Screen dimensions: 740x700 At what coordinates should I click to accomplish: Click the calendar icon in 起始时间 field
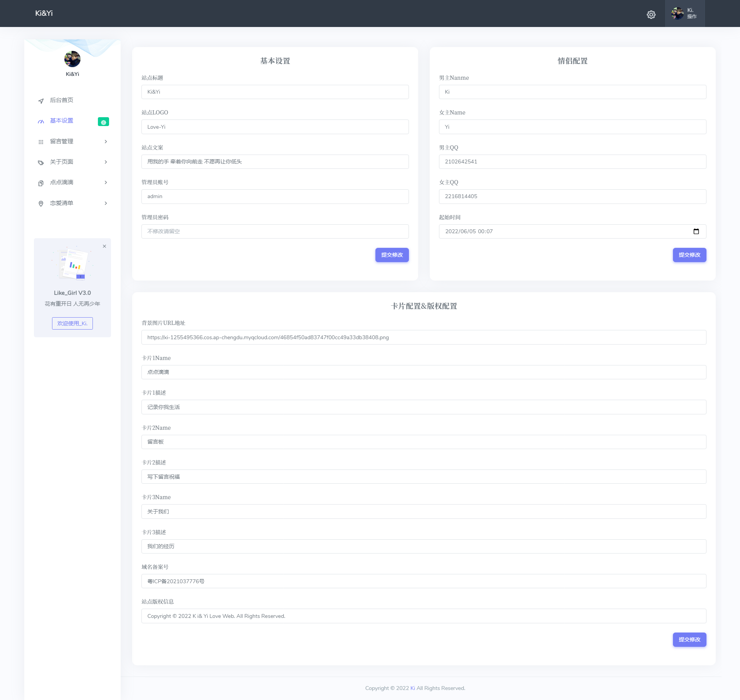pyautogui.click(x=696, y=231)
